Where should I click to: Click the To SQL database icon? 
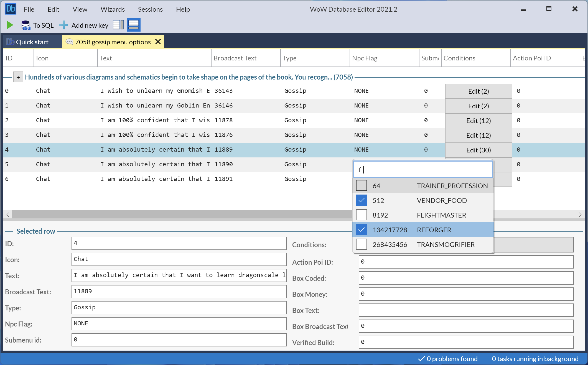[x=26, y=25]
